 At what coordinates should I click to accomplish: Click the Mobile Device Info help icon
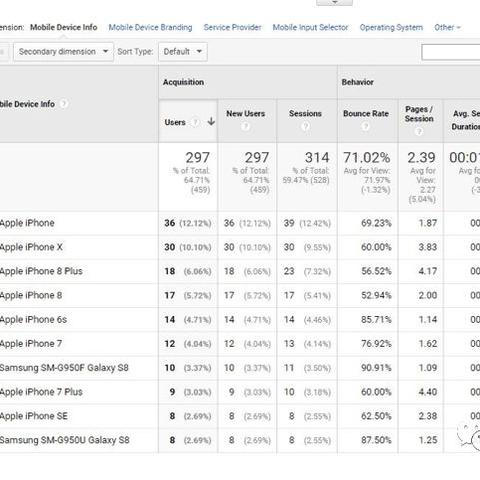[x=63, y=104]
